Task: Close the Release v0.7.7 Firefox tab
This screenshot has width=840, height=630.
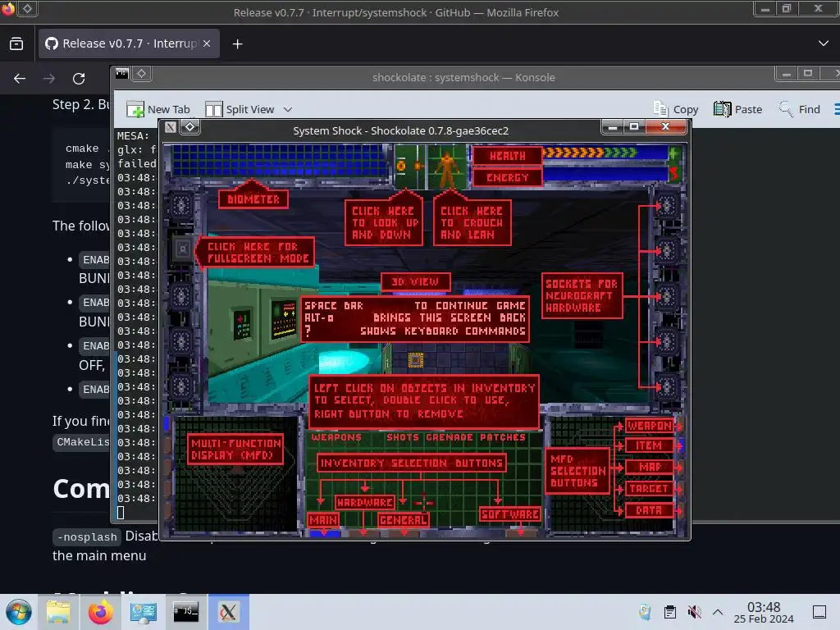Action: click(207, 43)
